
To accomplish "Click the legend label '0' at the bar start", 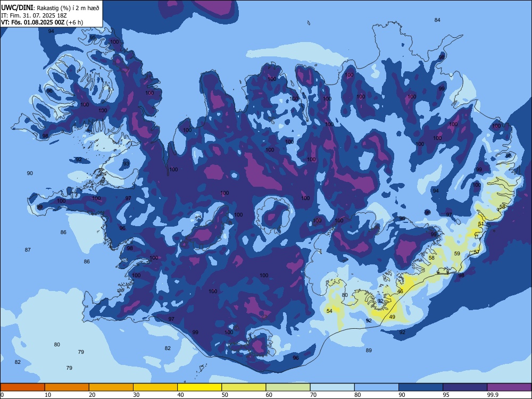I will 2,395.
